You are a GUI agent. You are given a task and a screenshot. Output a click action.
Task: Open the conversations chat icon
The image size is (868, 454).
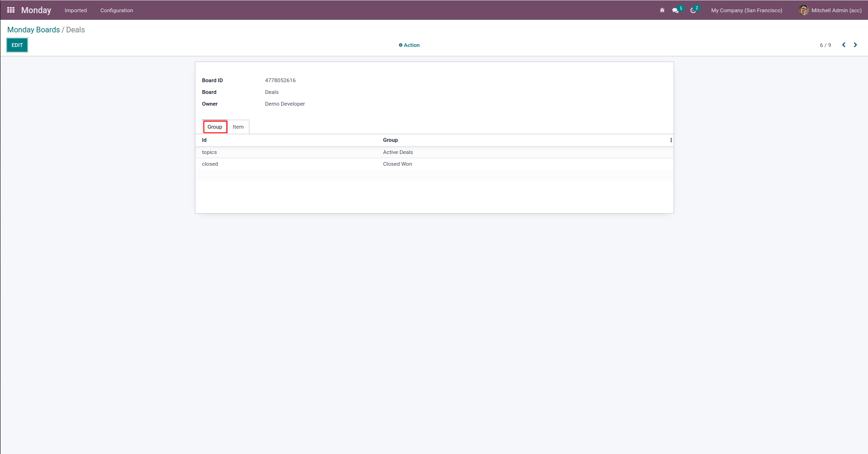[675, 10]
